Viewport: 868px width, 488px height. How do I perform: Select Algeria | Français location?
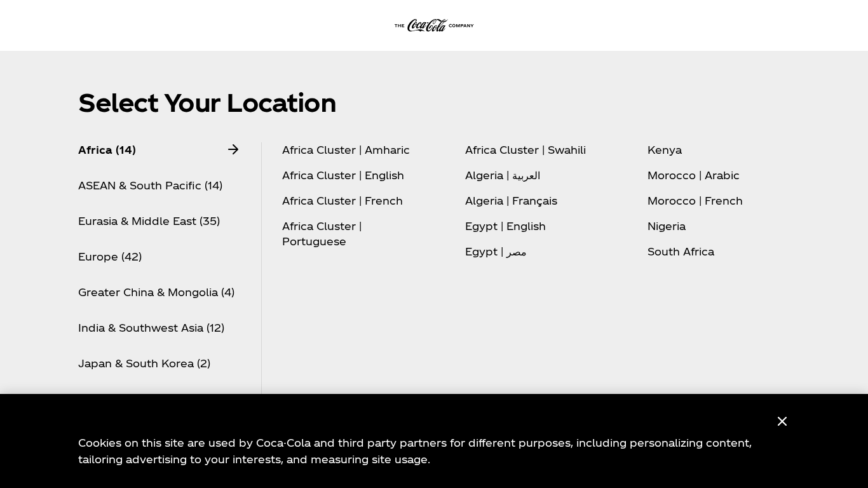(x=511, y=201)
